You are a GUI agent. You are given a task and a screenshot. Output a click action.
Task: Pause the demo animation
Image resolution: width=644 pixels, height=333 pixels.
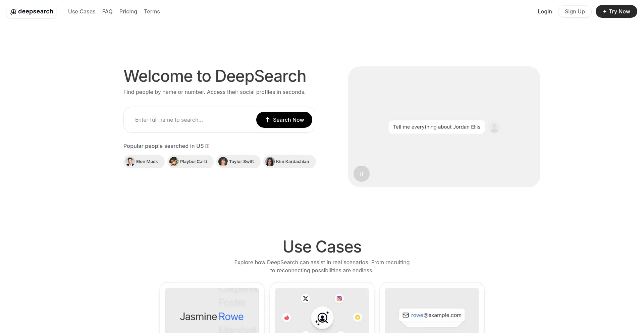(x=362, y=174)
